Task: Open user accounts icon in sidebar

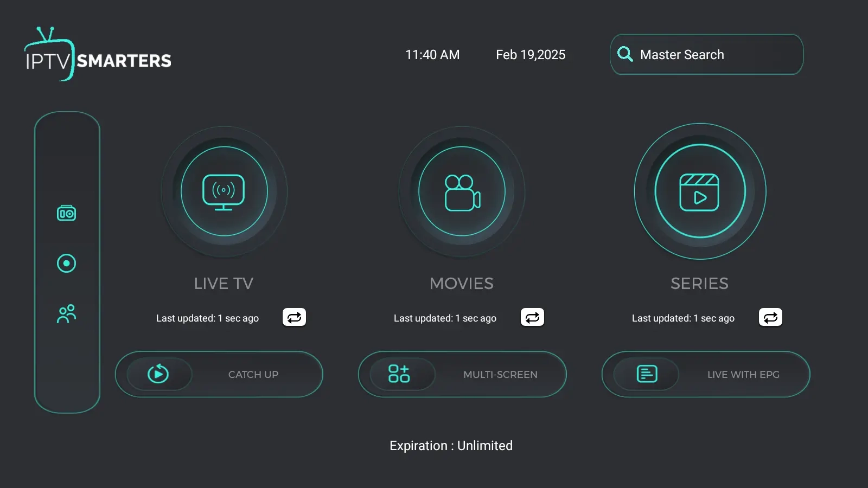Action: pyautogui.click(x=67, y=314)
